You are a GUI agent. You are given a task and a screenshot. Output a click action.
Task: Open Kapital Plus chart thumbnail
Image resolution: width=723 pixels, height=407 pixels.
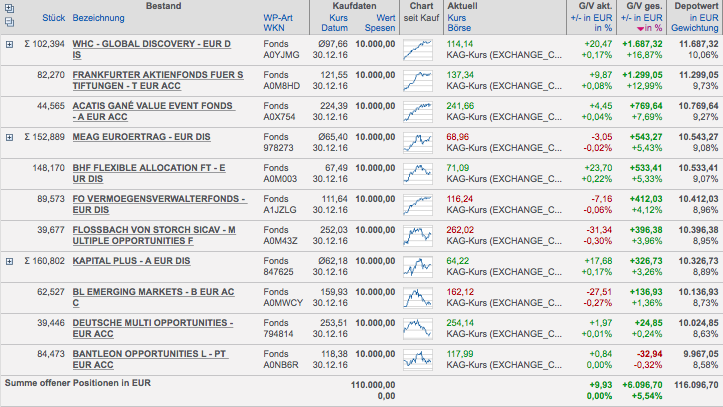click(418, 266)
